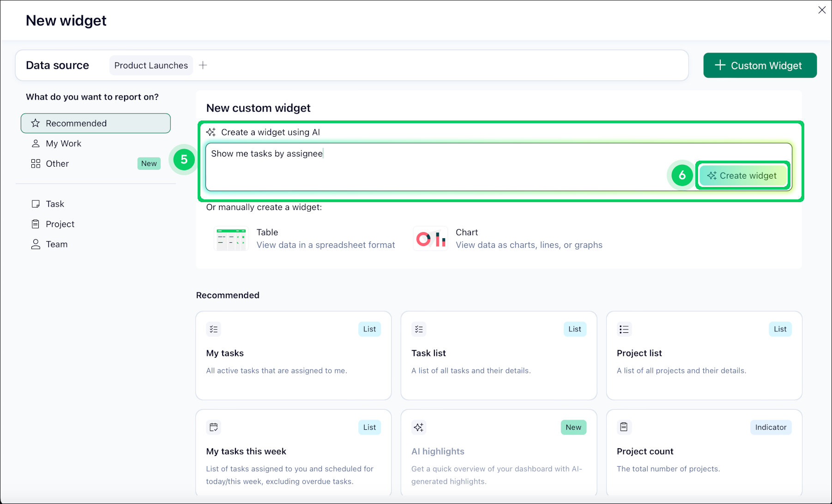Viewport: 832px width, 504px height.
Task: Click the Chart widget icon
Action: tap(430, 239)
